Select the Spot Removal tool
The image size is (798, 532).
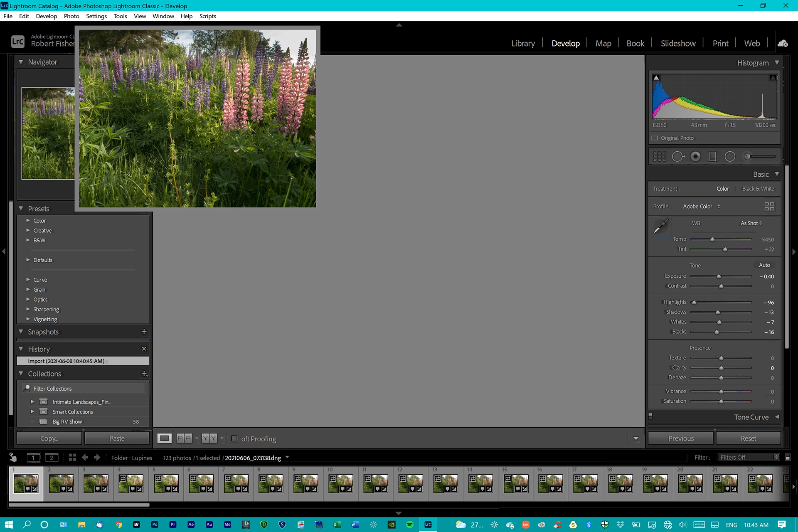point(678,157)
